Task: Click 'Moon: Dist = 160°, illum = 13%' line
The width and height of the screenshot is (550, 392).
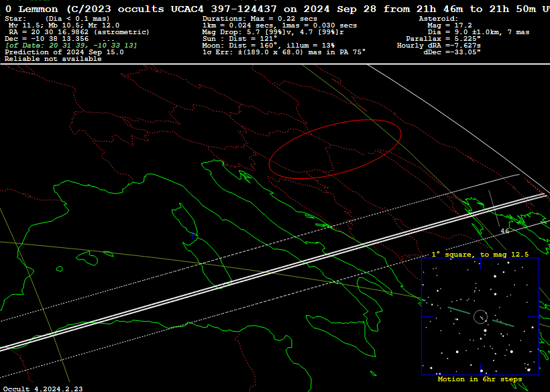Action: [x=268, y=45]
